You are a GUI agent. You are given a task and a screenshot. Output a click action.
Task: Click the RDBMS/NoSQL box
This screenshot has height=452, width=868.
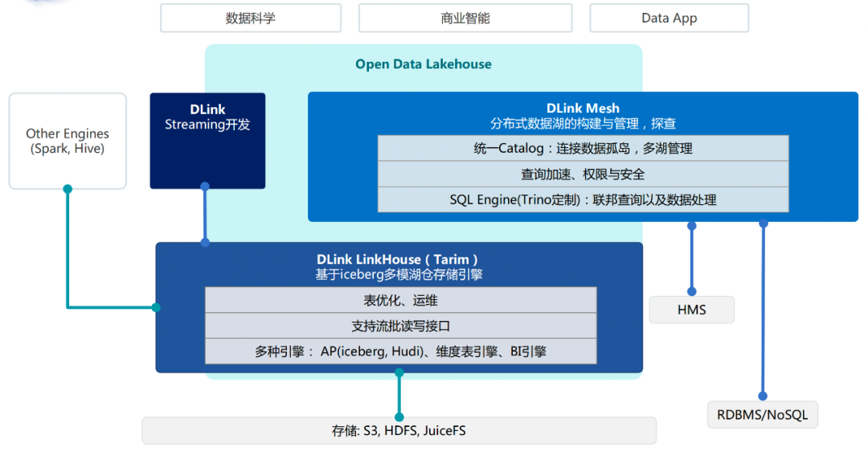click(x=762, y=415)
